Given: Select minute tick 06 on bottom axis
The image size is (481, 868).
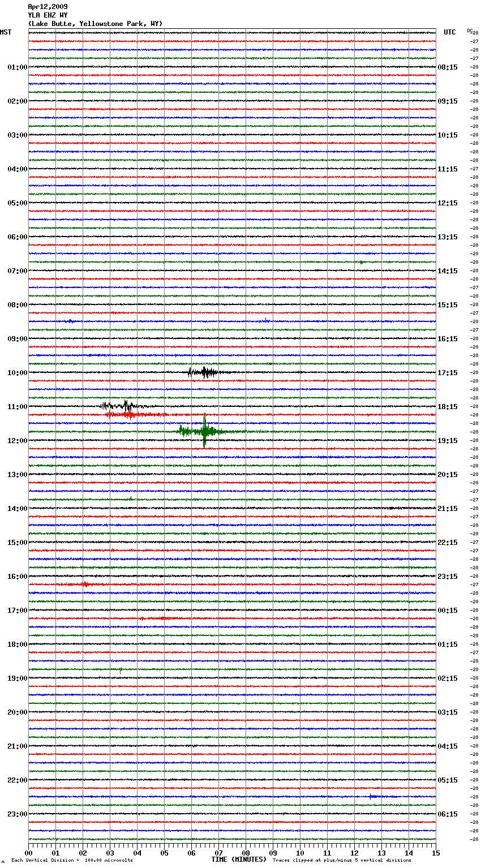Looking at the screenshot, I should [x=191, y=853].
